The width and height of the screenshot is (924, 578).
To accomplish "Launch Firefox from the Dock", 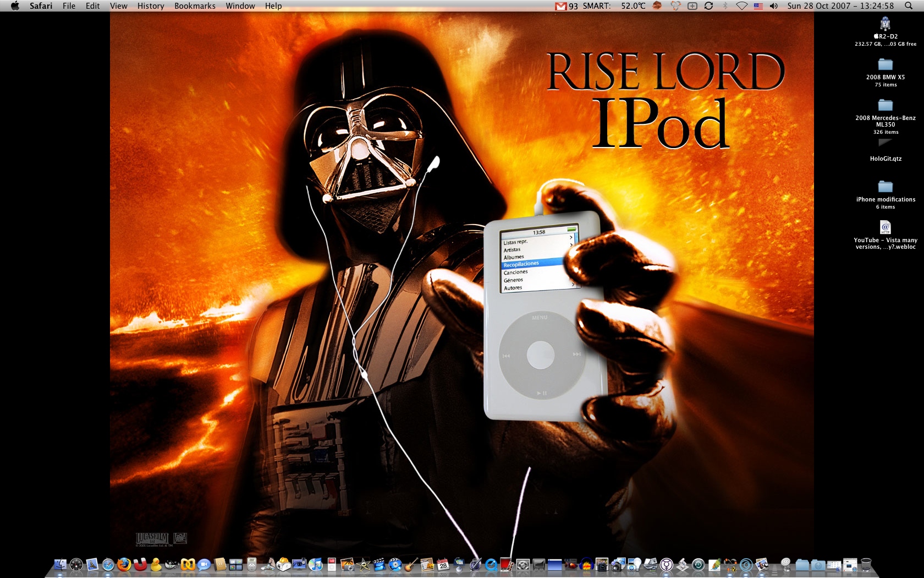I will 124,564.
